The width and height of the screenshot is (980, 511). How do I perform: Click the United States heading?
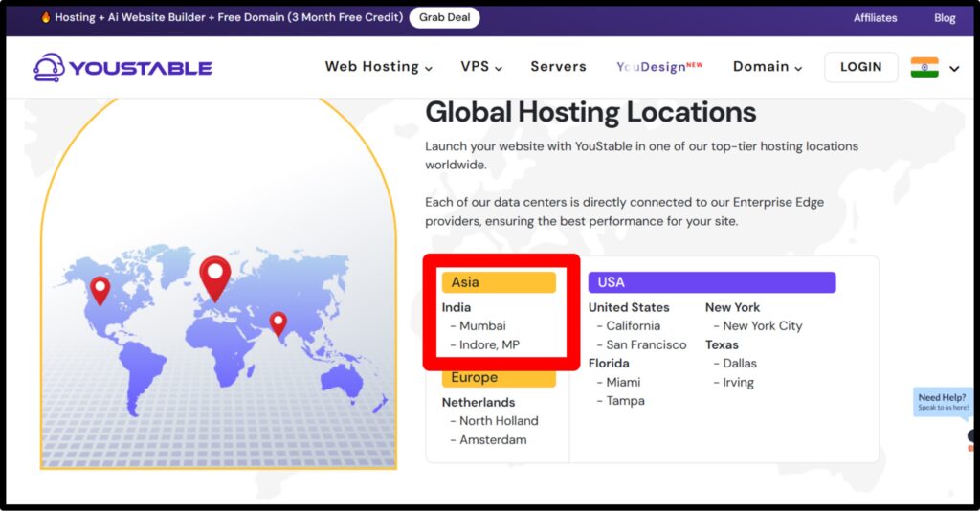pyautogui.click(x=629, y=307)
